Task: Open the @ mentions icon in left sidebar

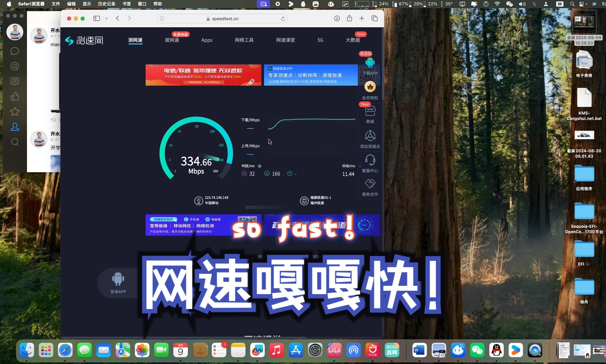Action: (15, 66)
